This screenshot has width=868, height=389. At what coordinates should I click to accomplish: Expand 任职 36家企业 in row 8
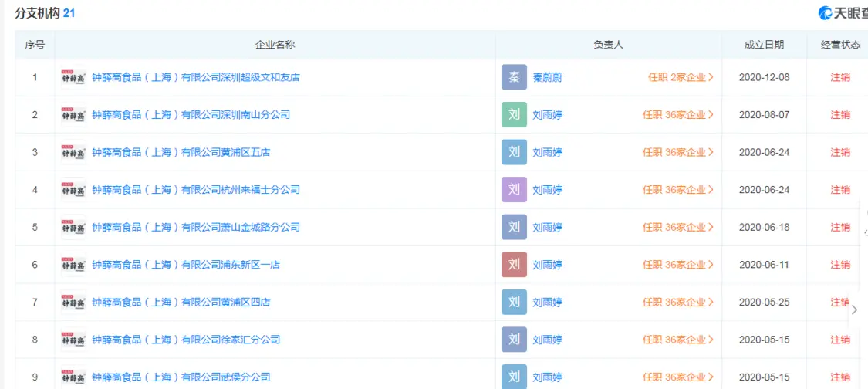click(x=678, y=340)
